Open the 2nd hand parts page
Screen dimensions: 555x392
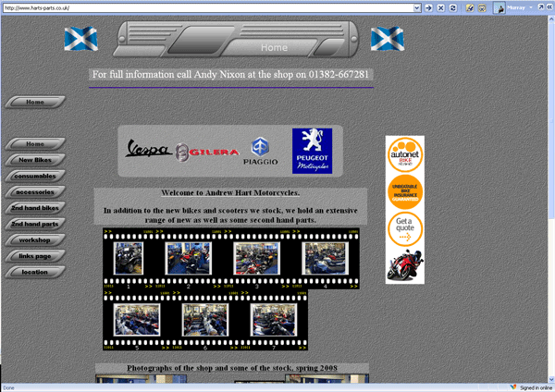click(x=35, y=224)
